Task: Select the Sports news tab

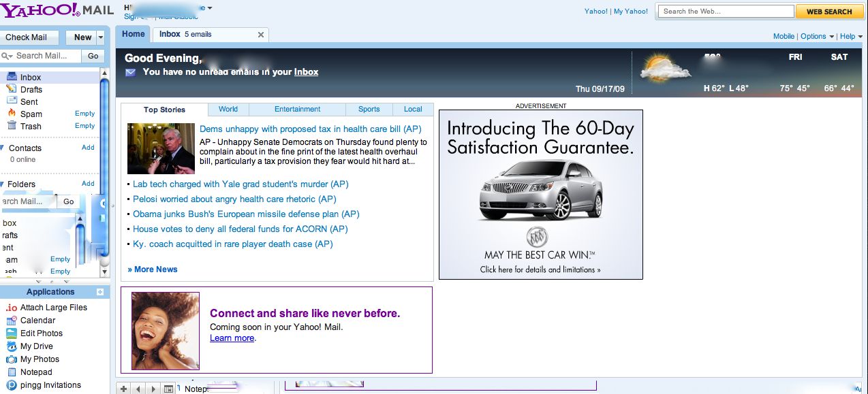Action: point(369,109)
